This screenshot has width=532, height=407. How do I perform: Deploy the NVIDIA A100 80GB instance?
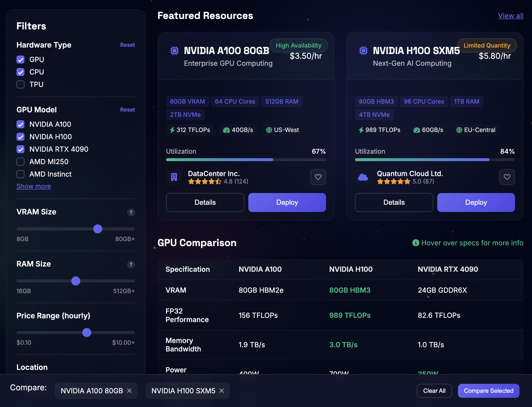pyautogui.click(x=287, y=202)
